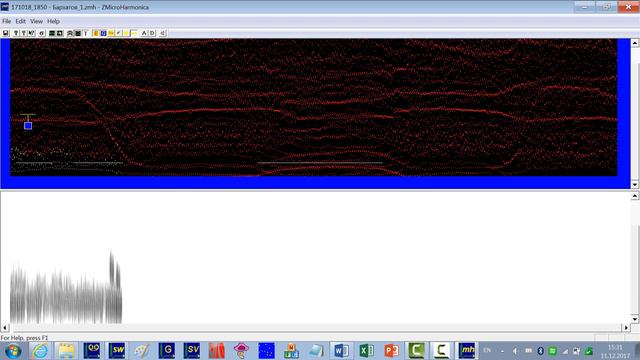Image resolution: width=640 pixels, height=360 pixels.
Task: Click the 'T' text toolbar icon
Action: [x=85, y=33]
